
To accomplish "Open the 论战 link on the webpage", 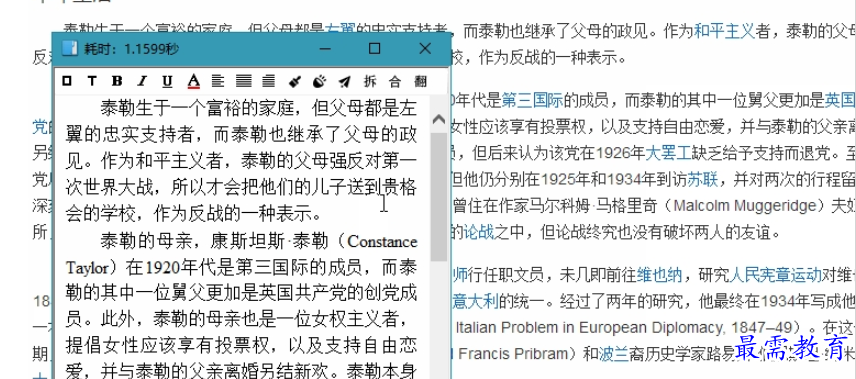I will [479, 233].
